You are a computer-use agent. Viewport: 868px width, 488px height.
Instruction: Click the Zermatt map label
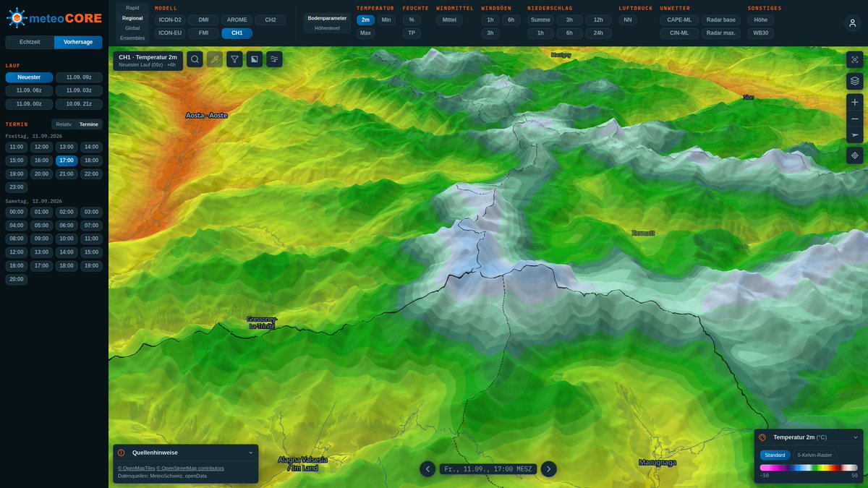[643, 233]
